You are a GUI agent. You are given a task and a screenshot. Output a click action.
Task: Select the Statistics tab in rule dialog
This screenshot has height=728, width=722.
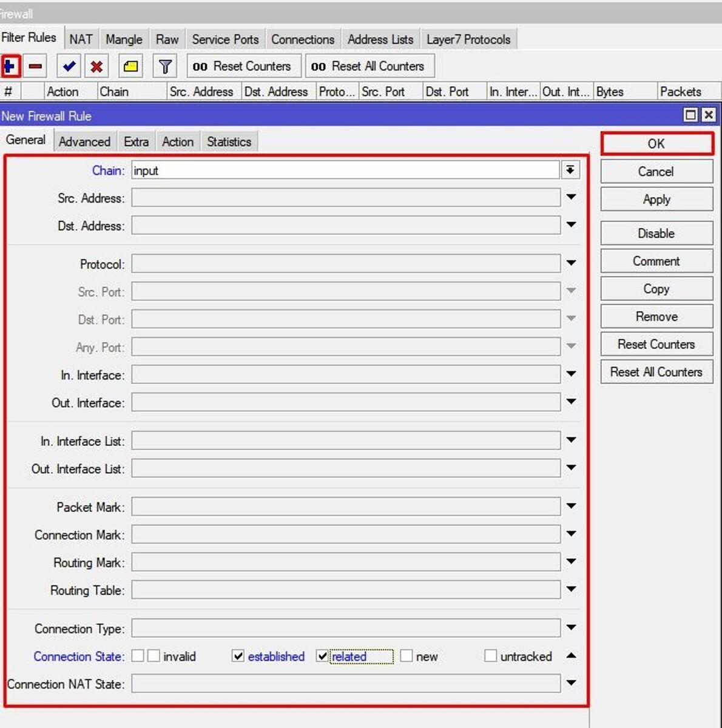point(229,142)
